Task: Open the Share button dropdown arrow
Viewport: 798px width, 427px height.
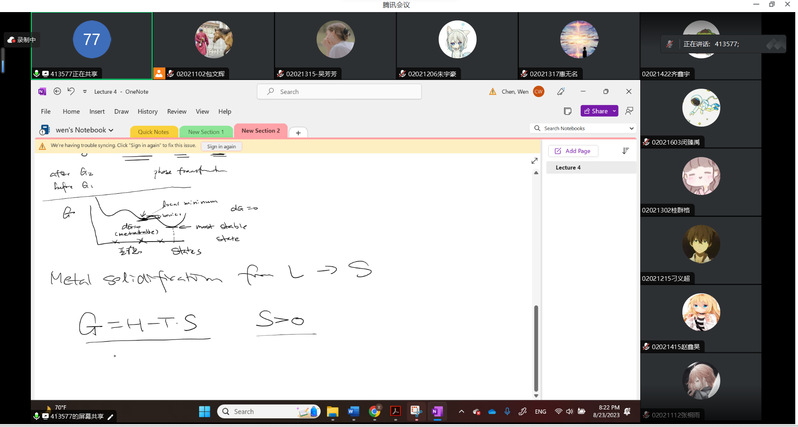Action: [614, 111]
